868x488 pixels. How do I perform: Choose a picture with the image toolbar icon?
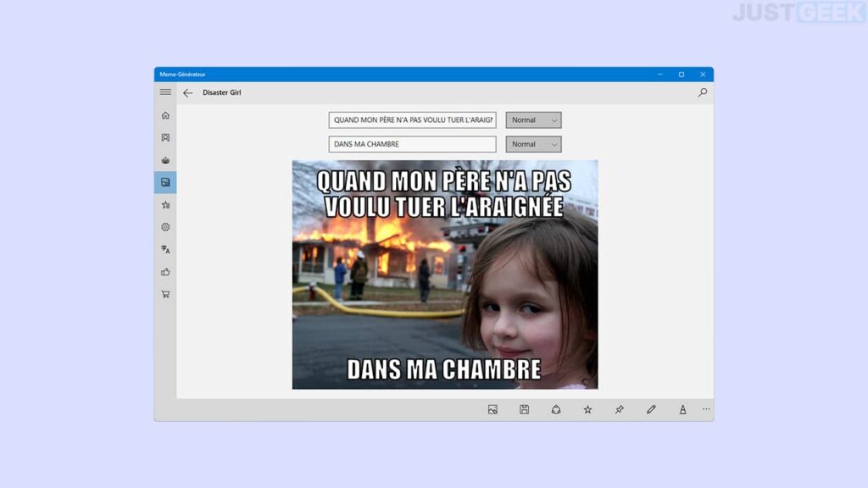(x=492, y=409)
